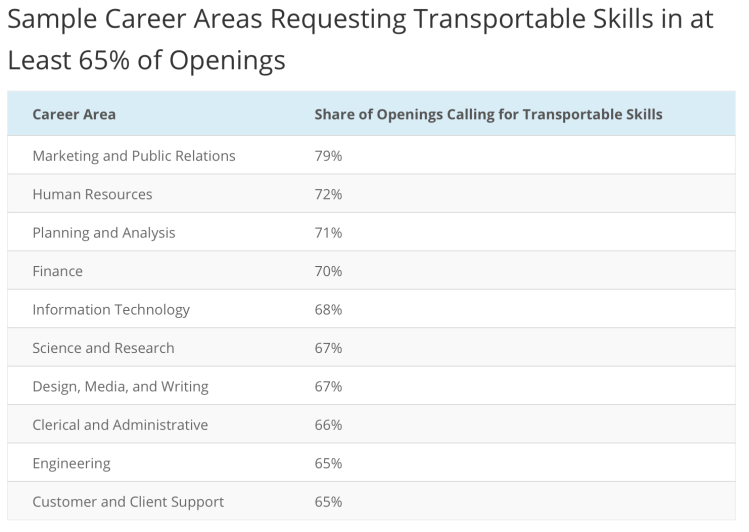Click the Human Resources career area cell
The image size is (749, 532).
point(92,194)
